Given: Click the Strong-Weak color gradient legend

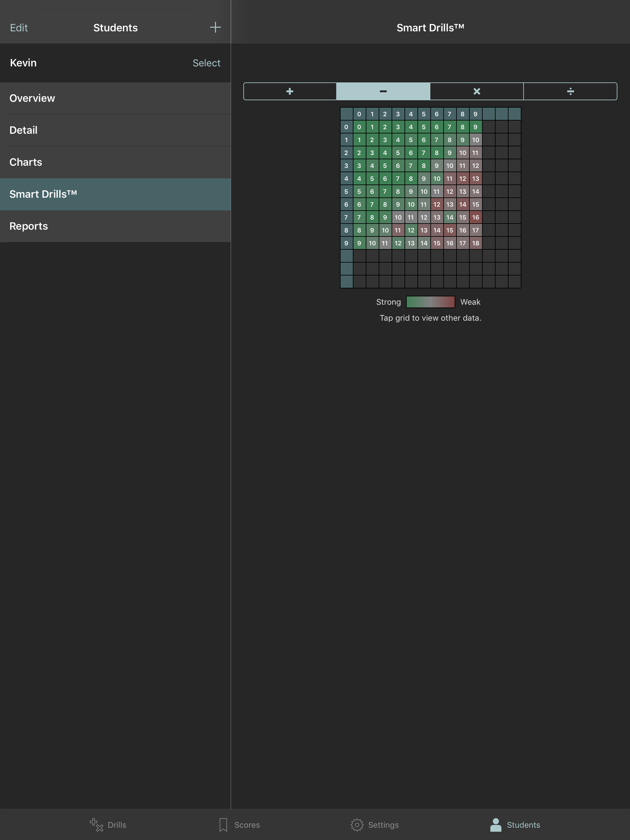Looking at the screenshot, I should pyautogui.click(x=430, y=302).
